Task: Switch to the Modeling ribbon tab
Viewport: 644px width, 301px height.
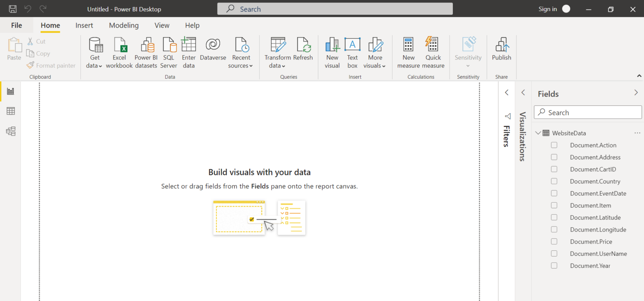Action: tap(124, 25)
